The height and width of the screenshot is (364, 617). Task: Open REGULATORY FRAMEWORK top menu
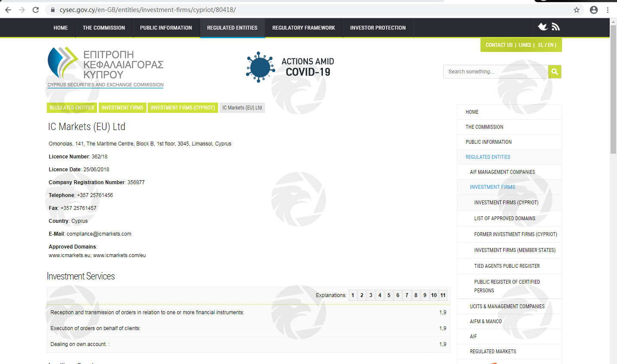[304, 28]
